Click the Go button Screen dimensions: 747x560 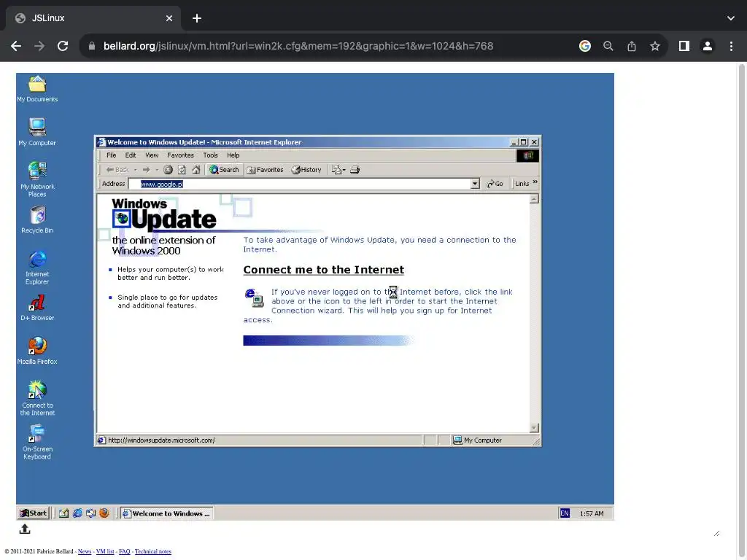coord(495,184)
